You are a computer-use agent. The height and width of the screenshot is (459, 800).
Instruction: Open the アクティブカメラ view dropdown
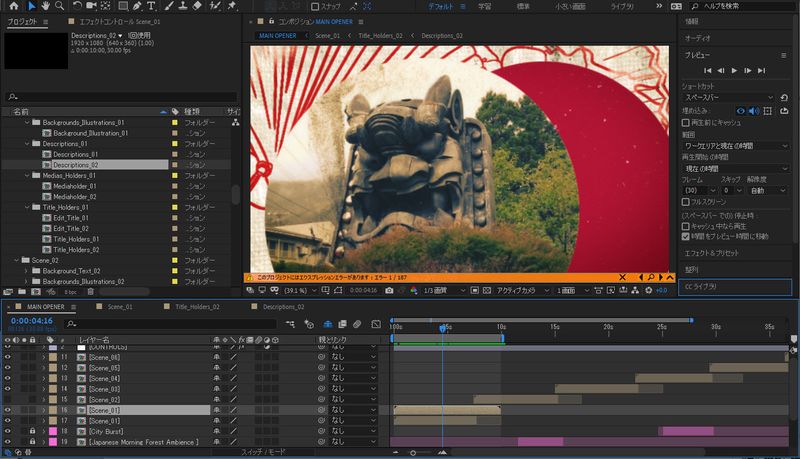coord(520,290)
